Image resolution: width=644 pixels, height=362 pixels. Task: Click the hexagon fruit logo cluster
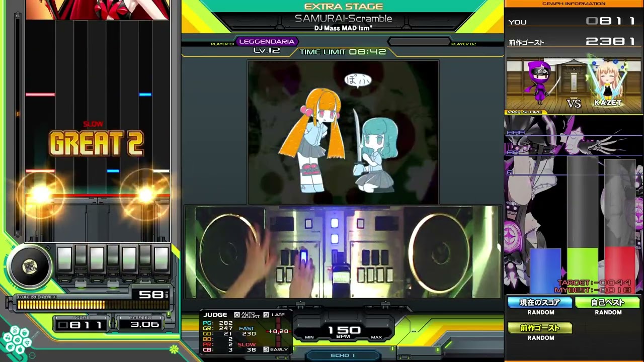tap(16, 340)
